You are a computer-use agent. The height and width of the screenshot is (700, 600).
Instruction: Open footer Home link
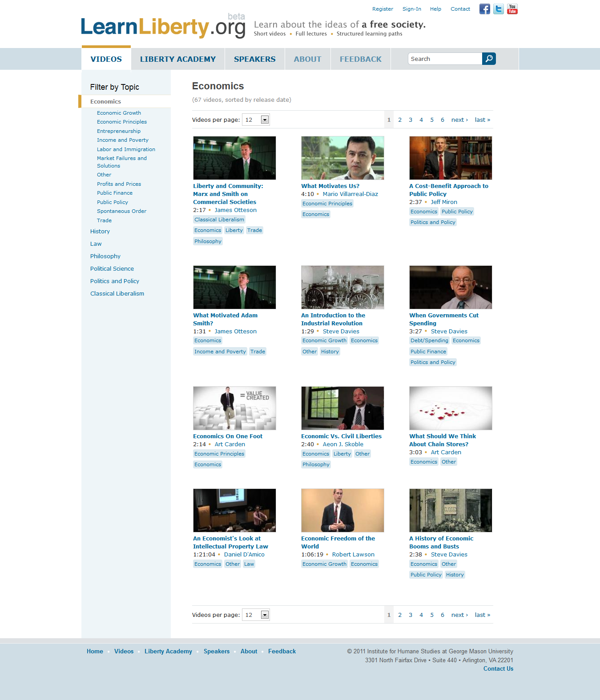coord(95,651)
